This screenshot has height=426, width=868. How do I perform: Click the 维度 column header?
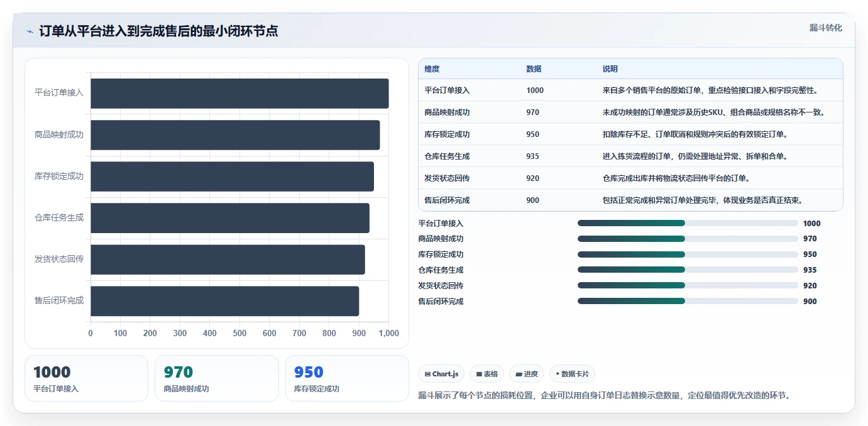tap(432, 69)
